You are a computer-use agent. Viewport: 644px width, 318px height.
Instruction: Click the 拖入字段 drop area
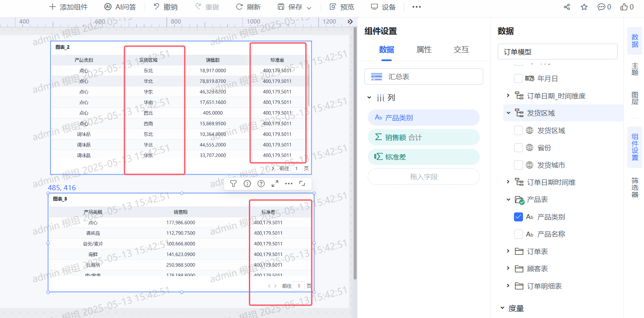[x=423, y=177]
